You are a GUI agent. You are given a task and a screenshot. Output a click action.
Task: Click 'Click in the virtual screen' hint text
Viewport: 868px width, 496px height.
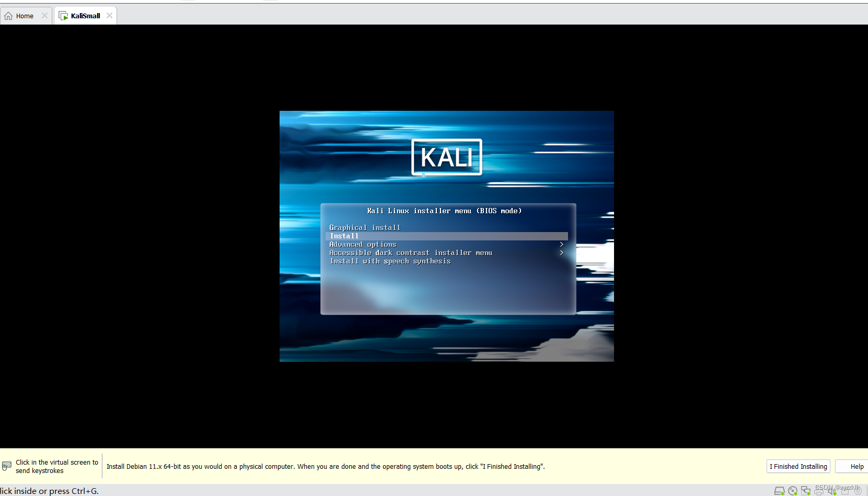click(x=57, y=466)
